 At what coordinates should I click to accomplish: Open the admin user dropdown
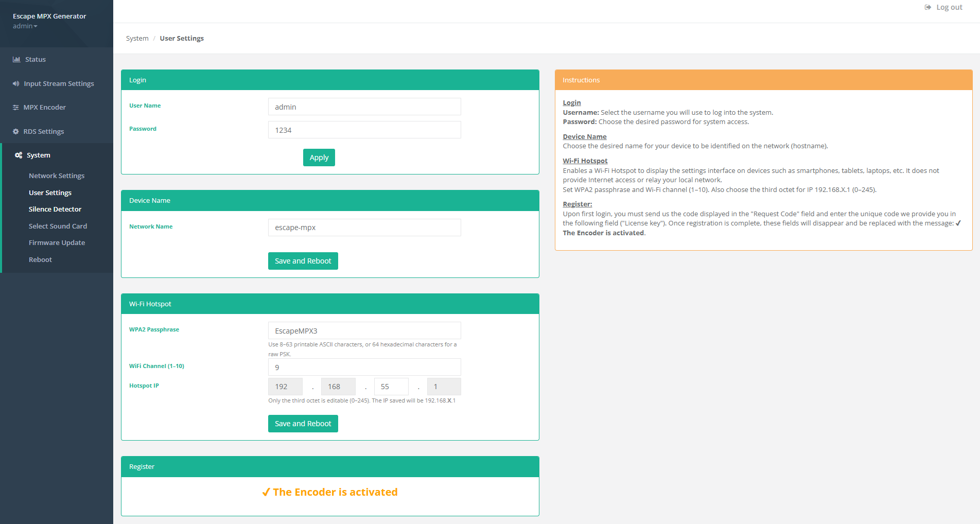(25, 26)
